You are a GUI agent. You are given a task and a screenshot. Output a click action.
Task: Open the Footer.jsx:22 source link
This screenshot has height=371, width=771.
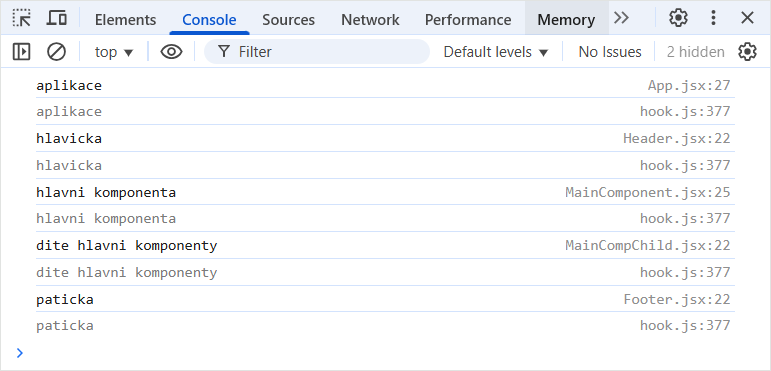[677, 299]
